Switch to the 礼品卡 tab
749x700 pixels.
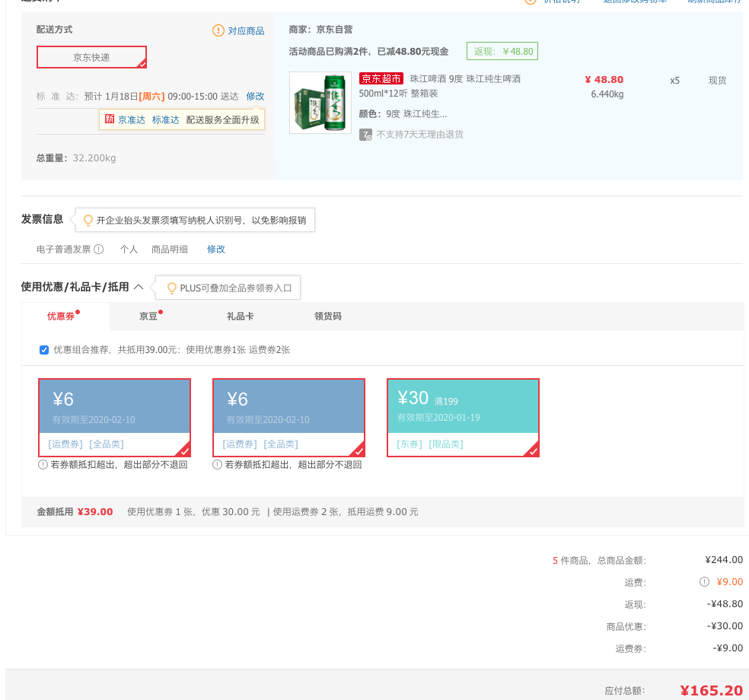[x=241, y=316]
